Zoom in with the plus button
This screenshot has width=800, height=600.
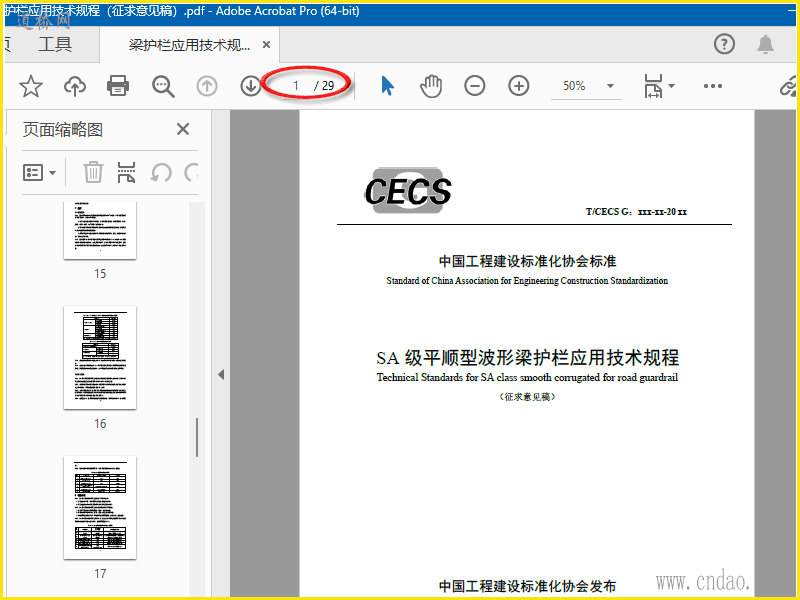click(x=518, y=86)
